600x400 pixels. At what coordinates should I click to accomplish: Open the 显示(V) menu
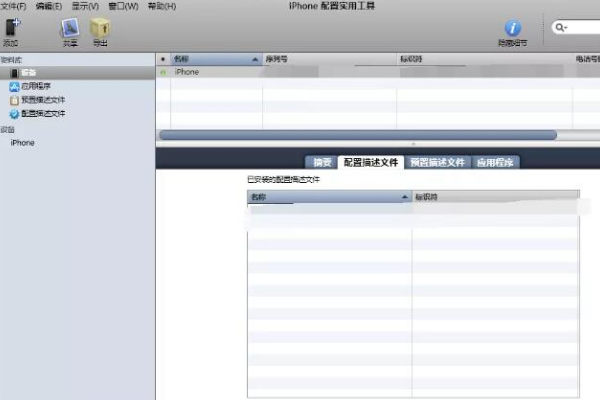coord(84,6)
